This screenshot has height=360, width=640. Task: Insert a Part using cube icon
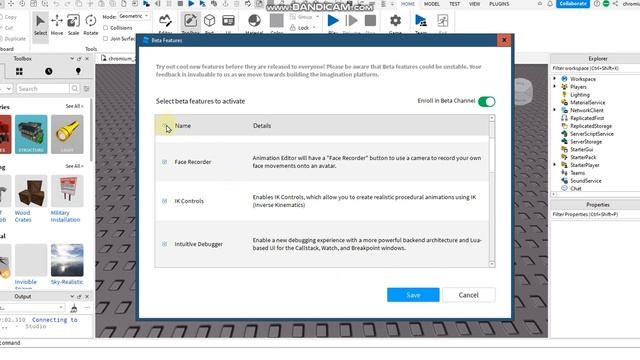point(209,23)
